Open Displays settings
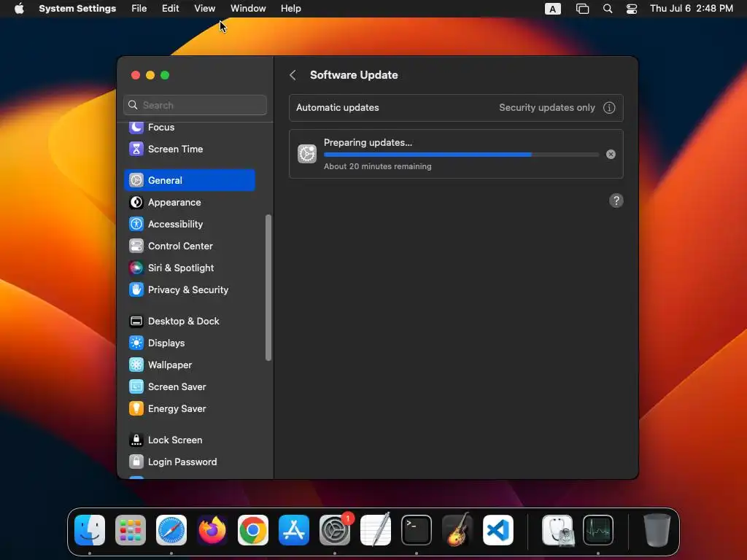747x560 pixels. click(189, 343)
